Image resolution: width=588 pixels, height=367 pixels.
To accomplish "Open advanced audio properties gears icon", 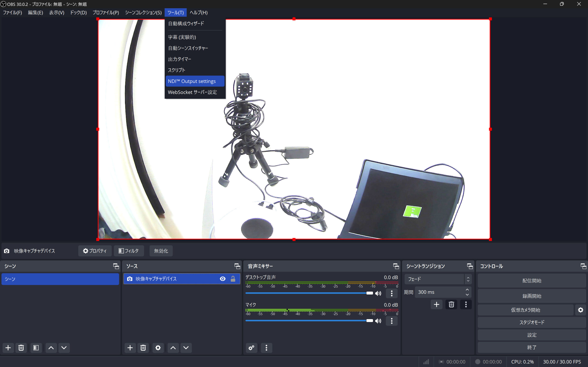I will tap(252, 348).
